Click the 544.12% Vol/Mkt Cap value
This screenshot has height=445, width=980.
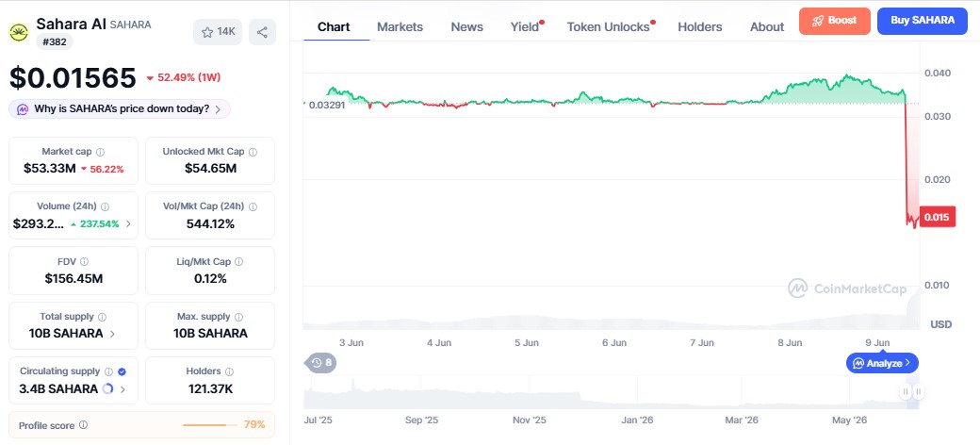211,223
